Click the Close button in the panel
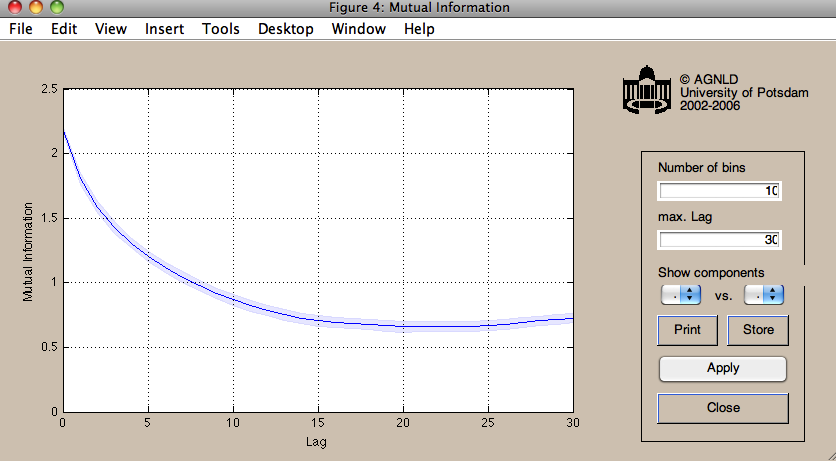836x461 pixels. (723, 408)
